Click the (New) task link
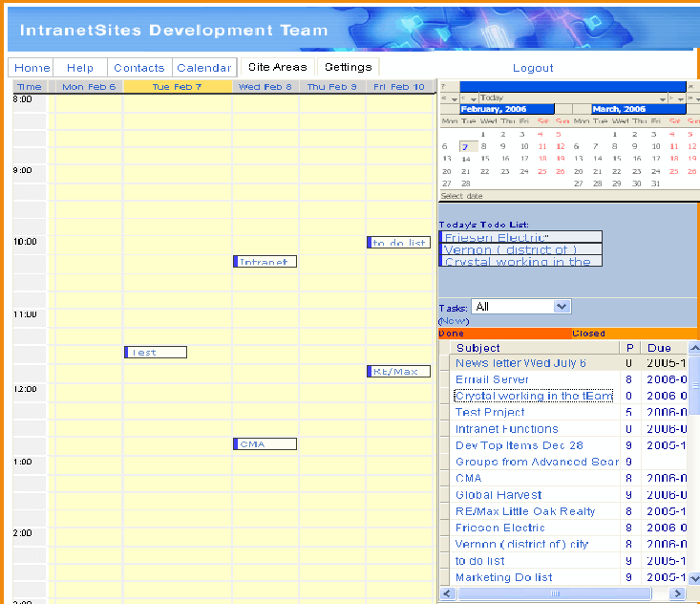The image size is (700, 604). [454, 321]
